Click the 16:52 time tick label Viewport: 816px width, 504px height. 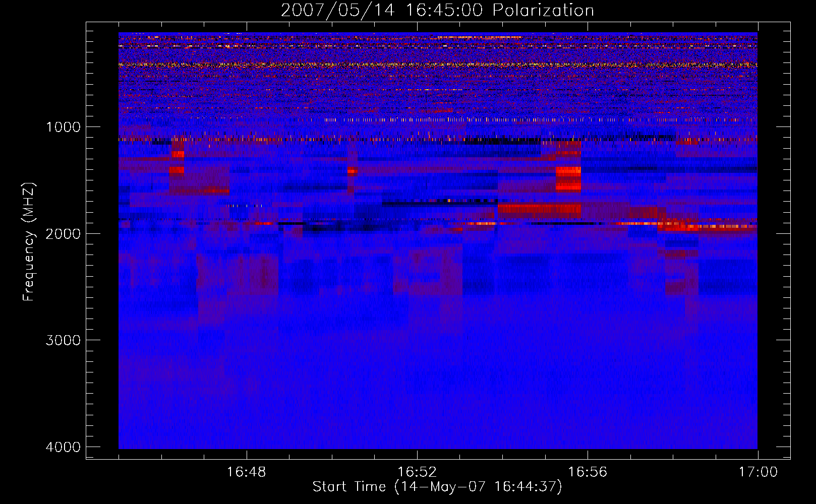point(417,472)
